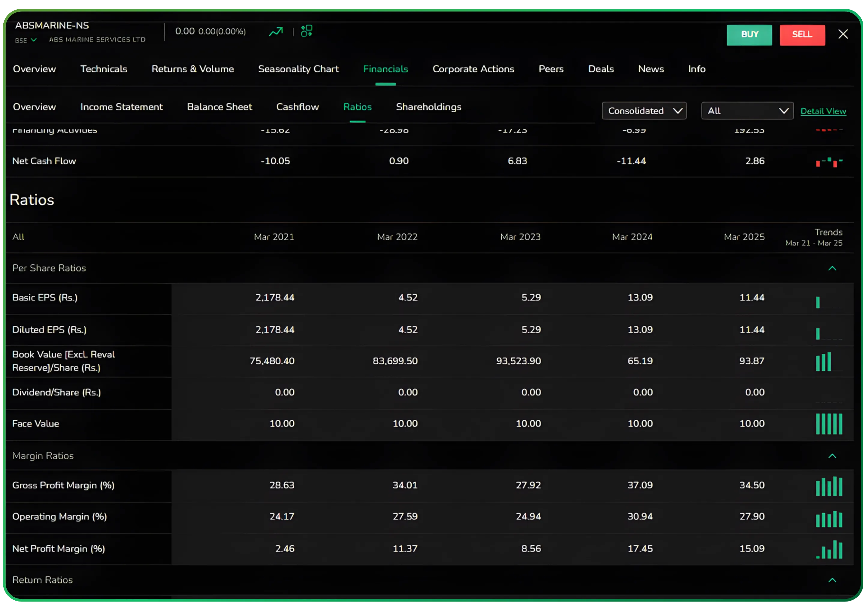Open the Consolidated dropdown
This screenshot has height=603, width=868.
coord(644,110)
